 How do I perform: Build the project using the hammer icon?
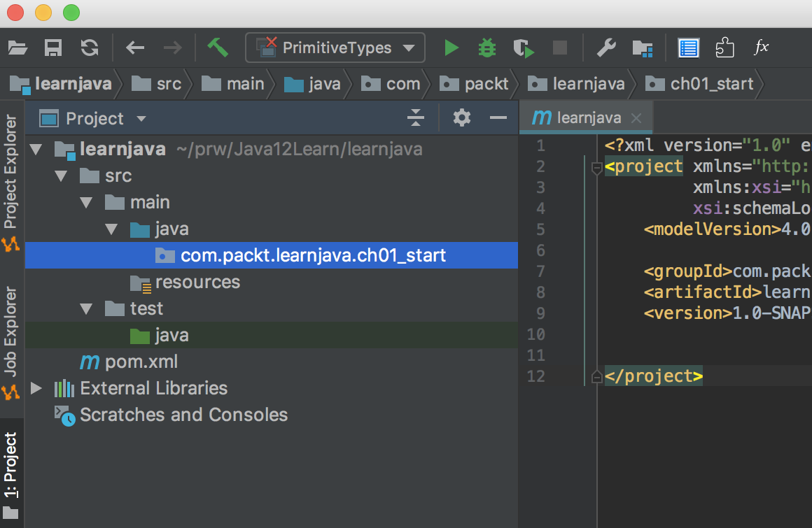(217, 48)
